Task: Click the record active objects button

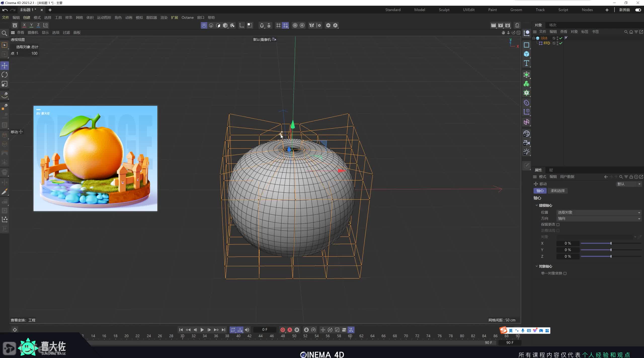Action: click(283, 330)
